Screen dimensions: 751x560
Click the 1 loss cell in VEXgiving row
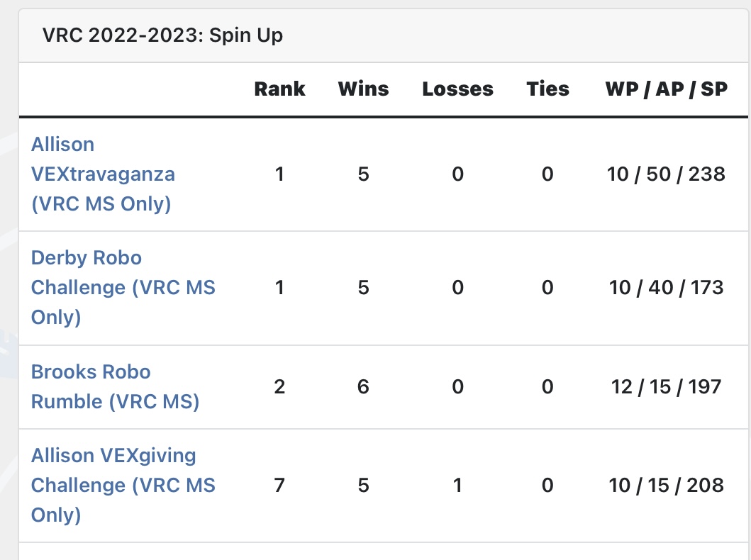point(458,486)
